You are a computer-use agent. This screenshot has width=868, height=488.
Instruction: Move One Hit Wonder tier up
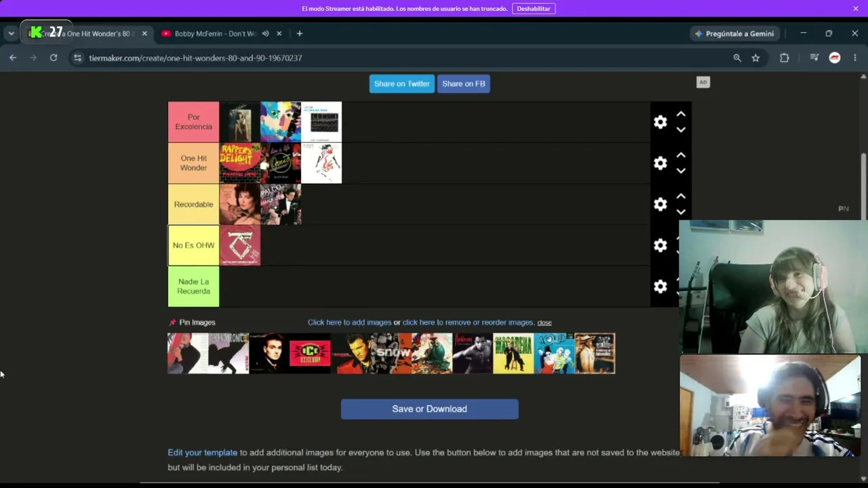point(681,156)
